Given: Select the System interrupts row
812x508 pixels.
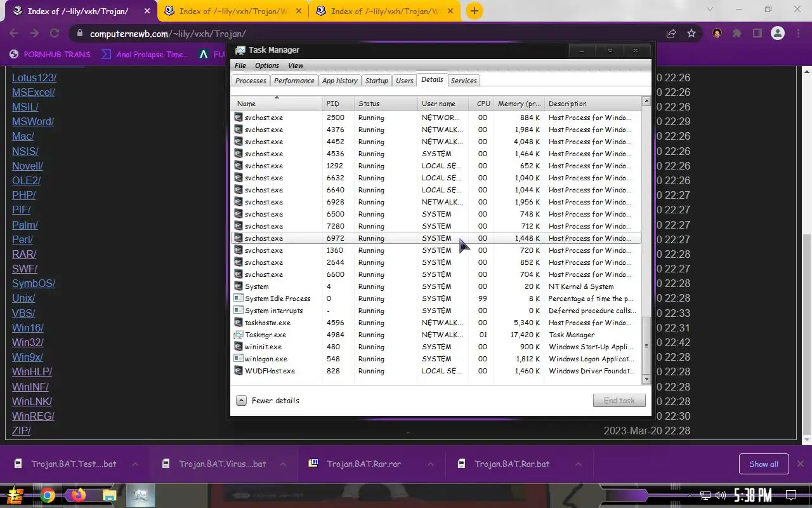Looking at the screenshot, I should point(436,311).
